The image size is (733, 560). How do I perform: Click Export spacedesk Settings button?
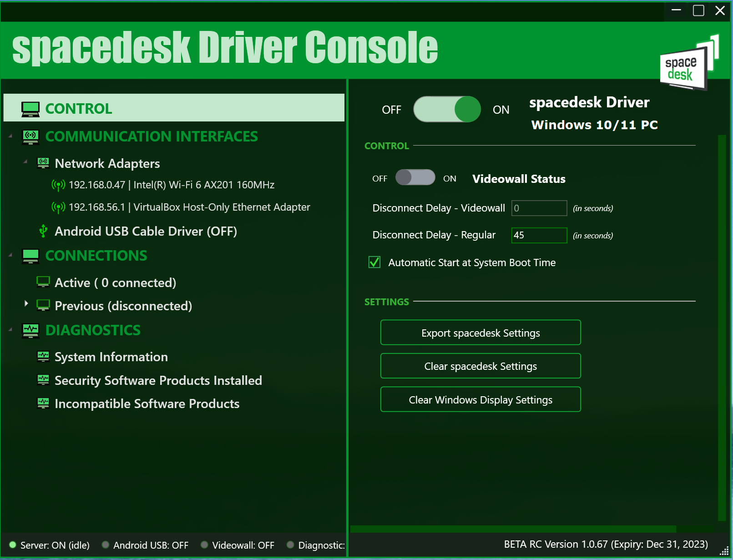click(480, 333)
